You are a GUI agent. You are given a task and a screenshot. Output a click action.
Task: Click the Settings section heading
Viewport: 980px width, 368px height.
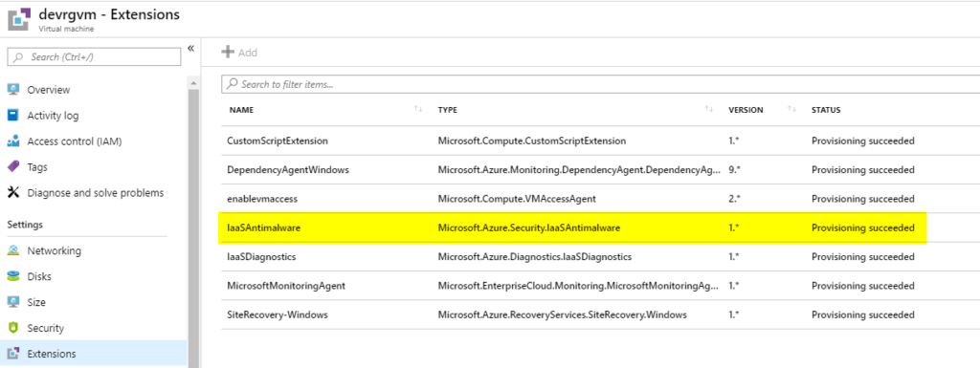25,225
